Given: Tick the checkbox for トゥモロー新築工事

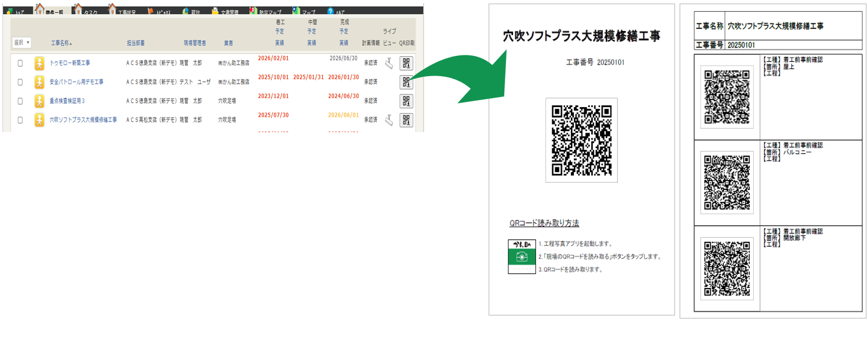Looking at the screenshot, I should point(20,63).
